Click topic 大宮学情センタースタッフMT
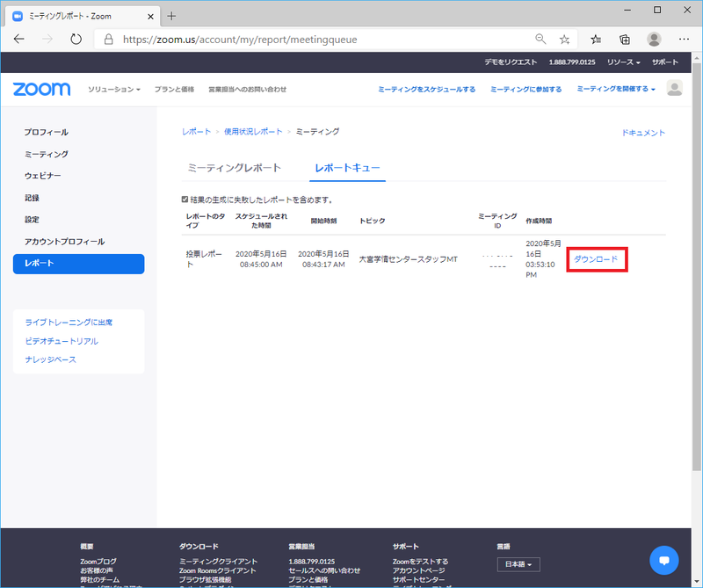The width and height of the screenshot is (703, 588). coord(408,259)
